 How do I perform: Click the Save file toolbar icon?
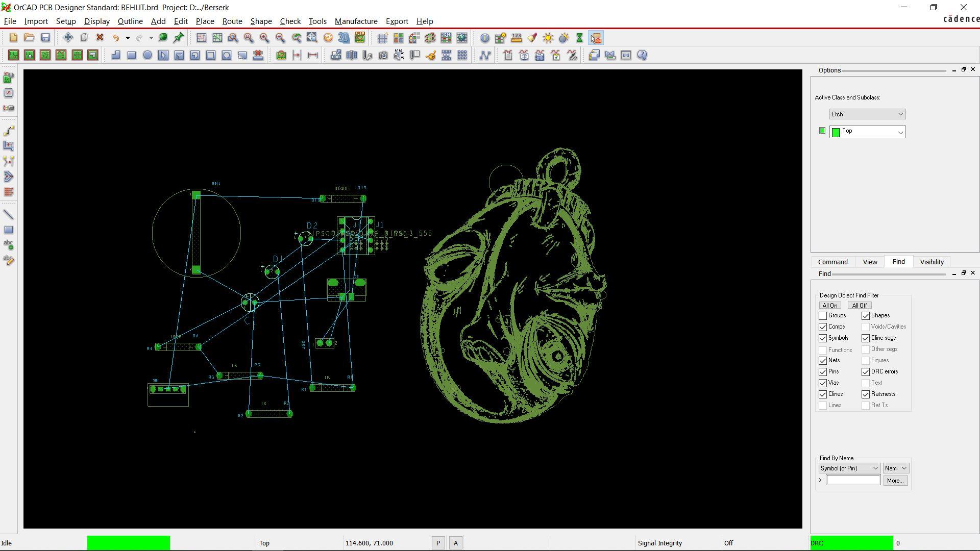tap(45, 38)
